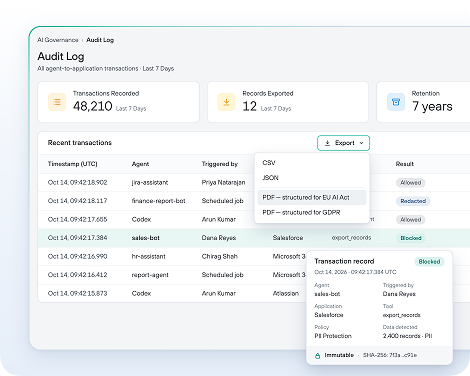Select the finance-report-bot agent cell
Image resolution: width=470 pixels, height=376 pixels.
158,201
